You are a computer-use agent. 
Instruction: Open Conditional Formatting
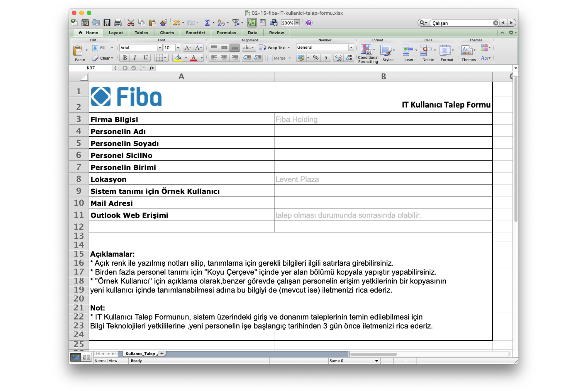pos(368,54)
